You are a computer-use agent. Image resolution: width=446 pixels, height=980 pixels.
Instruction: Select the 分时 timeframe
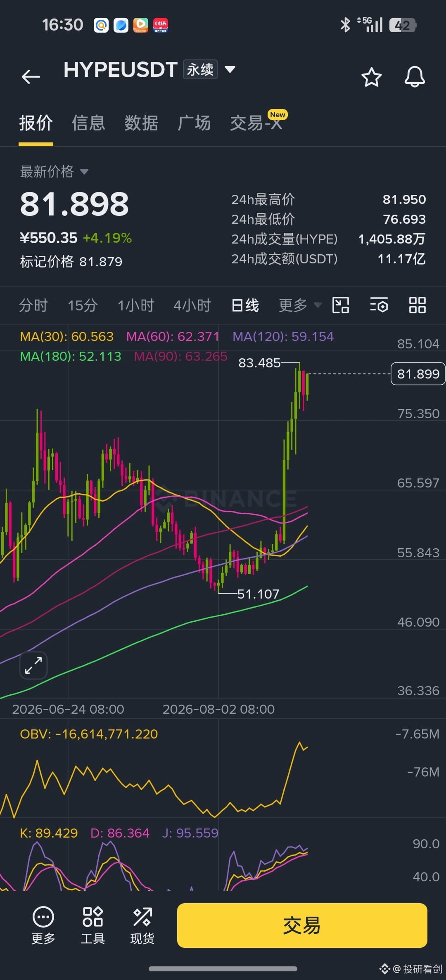point(33,305)
